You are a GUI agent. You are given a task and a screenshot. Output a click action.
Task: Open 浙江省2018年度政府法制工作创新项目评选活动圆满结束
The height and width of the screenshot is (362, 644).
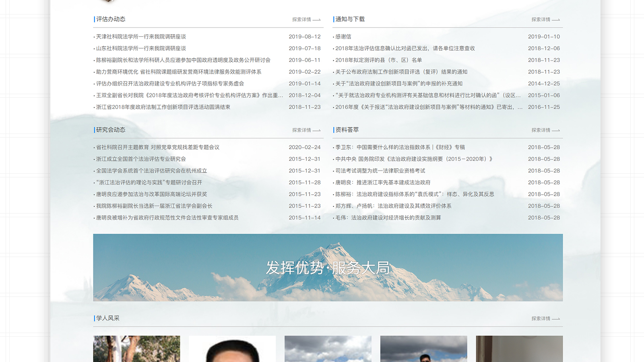tap(163, 107)
